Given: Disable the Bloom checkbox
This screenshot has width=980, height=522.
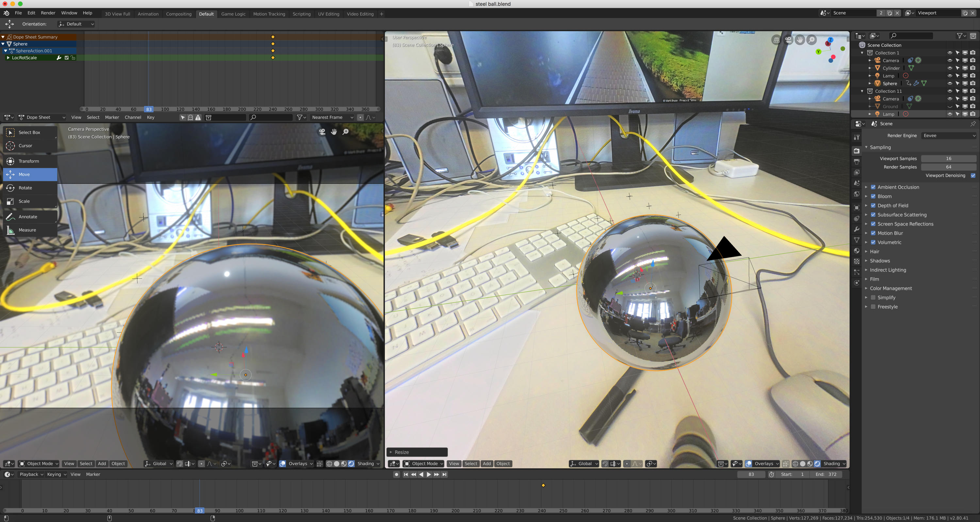Looking at the screenshot, I should click(874, 196).
